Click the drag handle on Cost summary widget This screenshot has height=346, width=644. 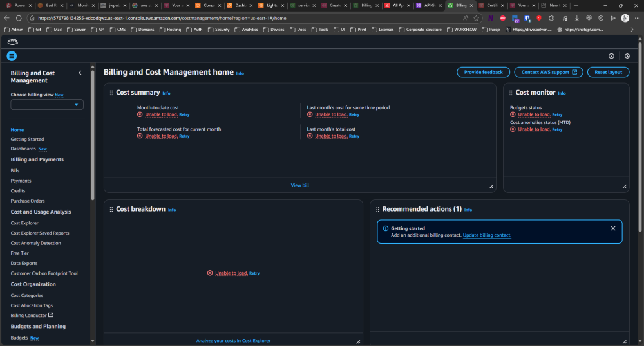click(111, 93)
